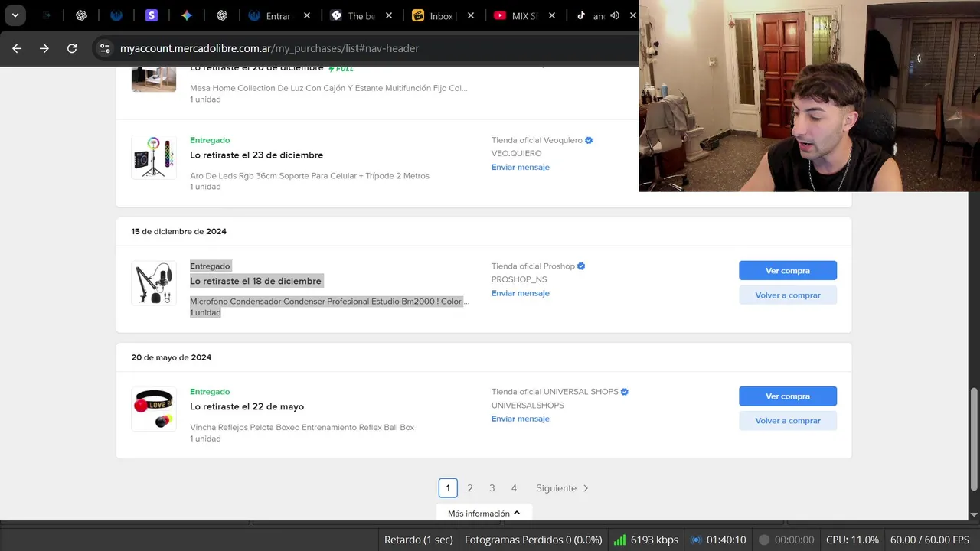This screenshot has width=980, height=551.
Task: Mute audio icon on TikTok tab
Action: [x=615, y=15]
